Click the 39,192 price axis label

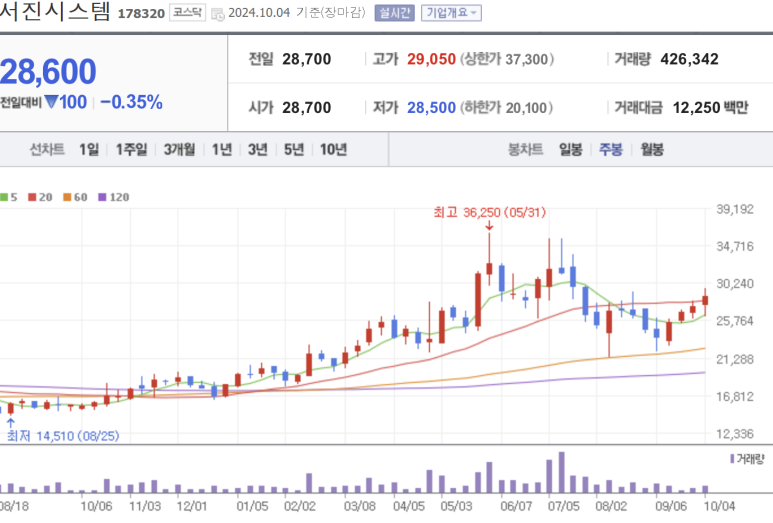click(735, 209)
